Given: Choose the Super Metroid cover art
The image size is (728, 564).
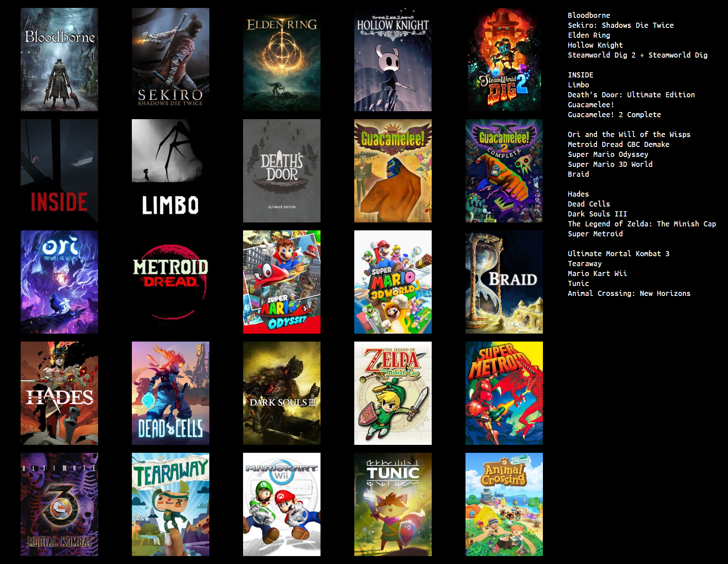Looking at the screenshot, I should (x=504, y=393).
